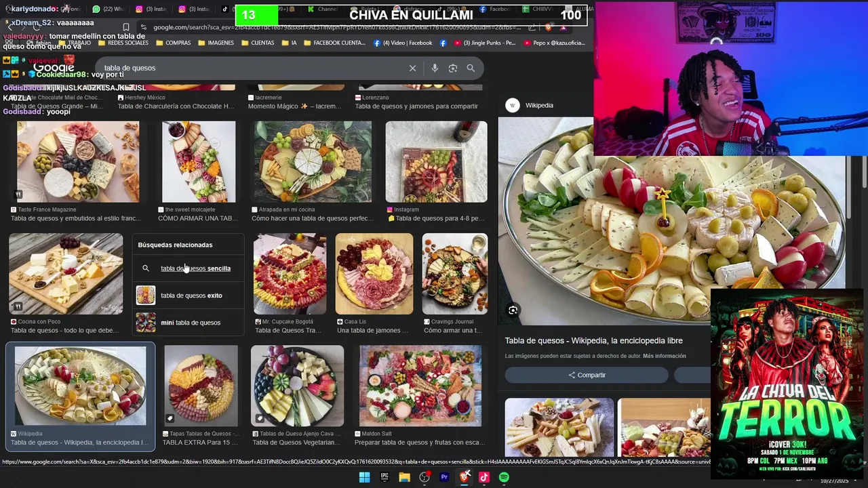Switch to WhatsApp (22) tab
The height and width of the screenshot is (488, 868).
108,9
